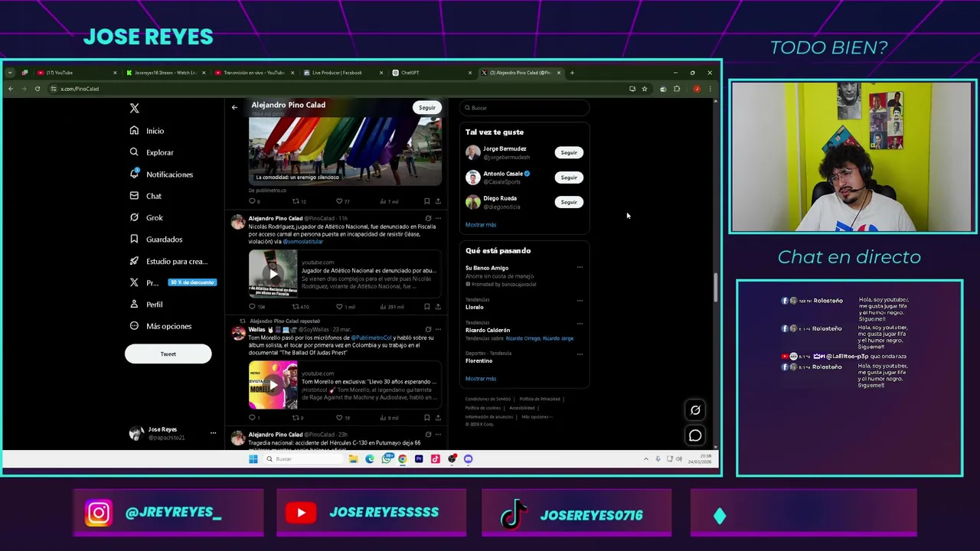
Task: Open the @somoslatitular mention link
Action: tap(303, 242)
